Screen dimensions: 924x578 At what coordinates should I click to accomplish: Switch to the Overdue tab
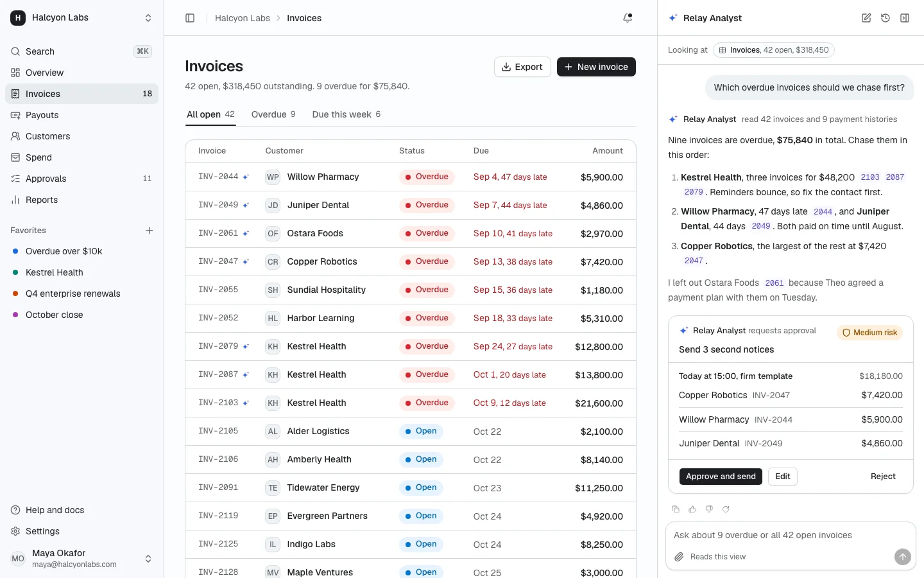[273, 114]
